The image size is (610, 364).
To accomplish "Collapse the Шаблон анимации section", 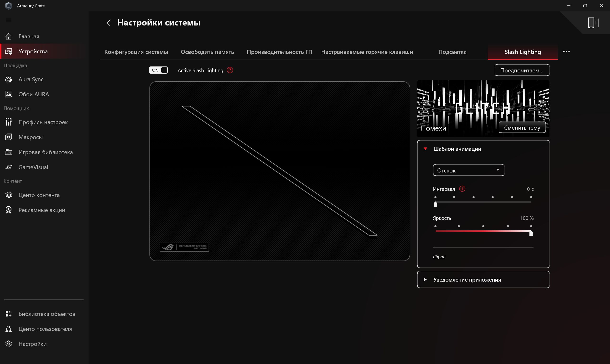I will (x=425, y=149).
